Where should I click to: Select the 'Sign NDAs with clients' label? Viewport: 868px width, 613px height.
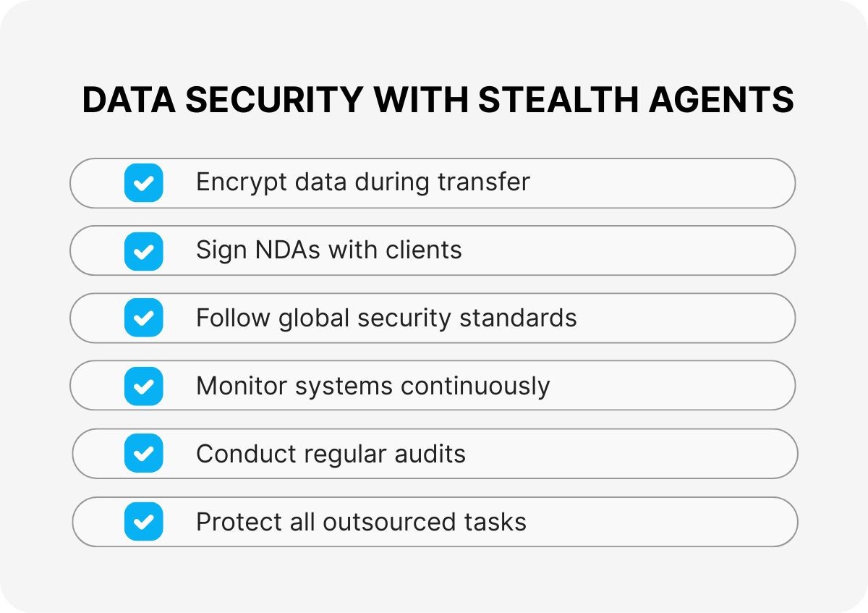coord(328,250)
